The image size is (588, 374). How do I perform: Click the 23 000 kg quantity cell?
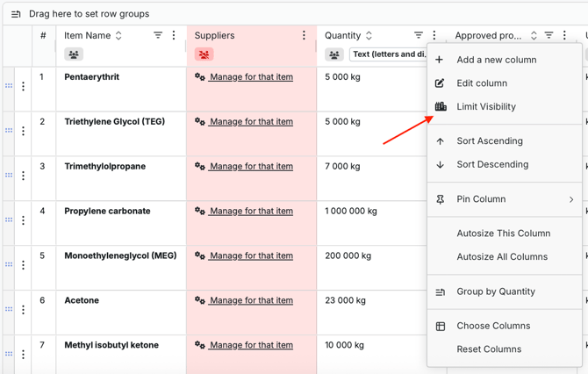click(371, 313)
